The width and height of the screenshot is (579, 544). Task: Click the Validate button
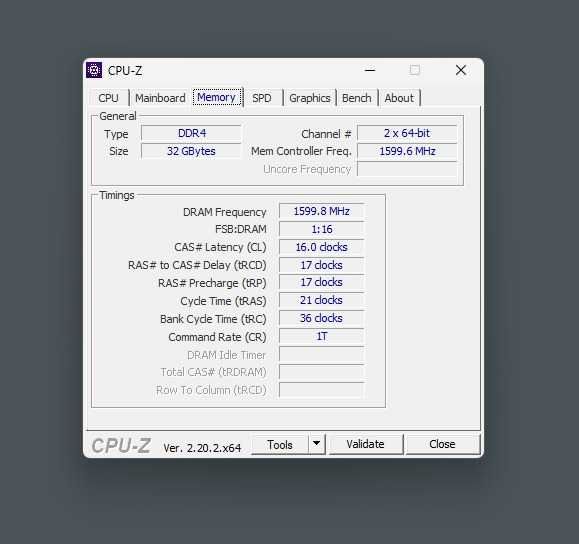(x=365, y=444)
